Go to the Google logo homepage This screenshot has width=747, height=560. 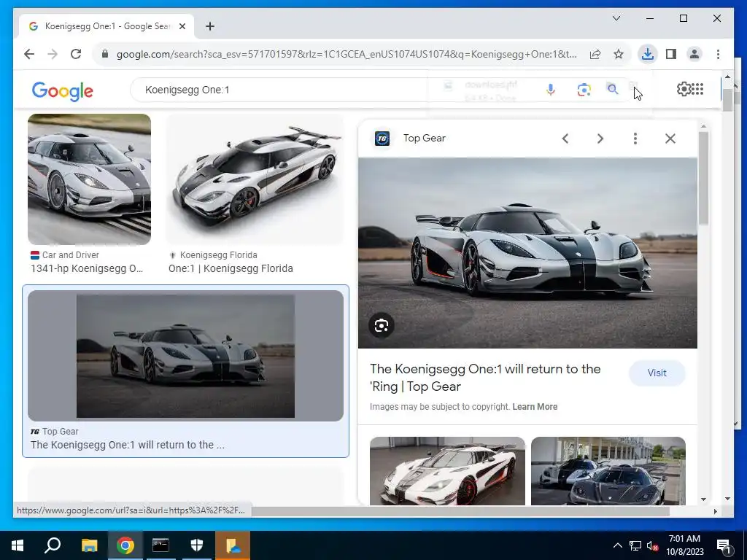click(63, 90)
